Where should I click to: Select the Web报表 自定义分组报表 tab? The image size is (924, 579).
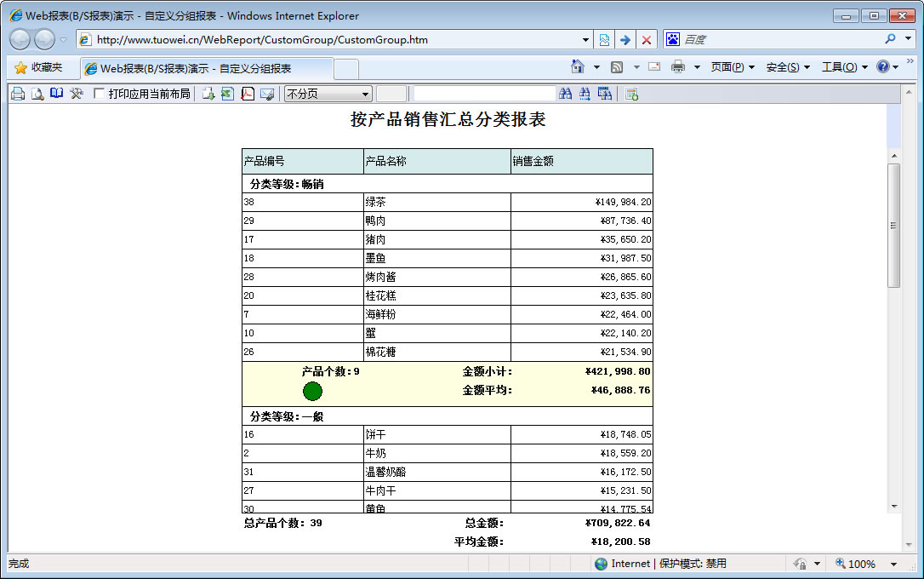[x=206, y=68]
